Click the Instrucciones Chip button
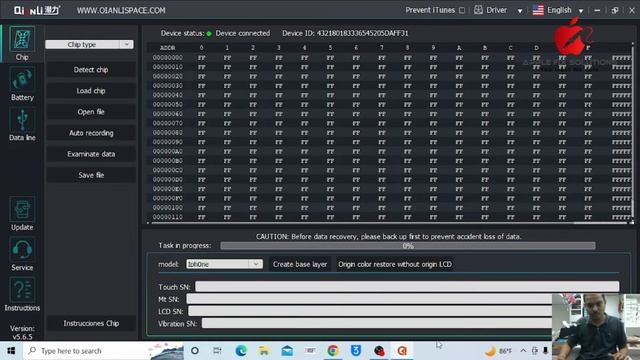This screenshot has height=360, width=640. pyautogui.click(x=91, y=323)
